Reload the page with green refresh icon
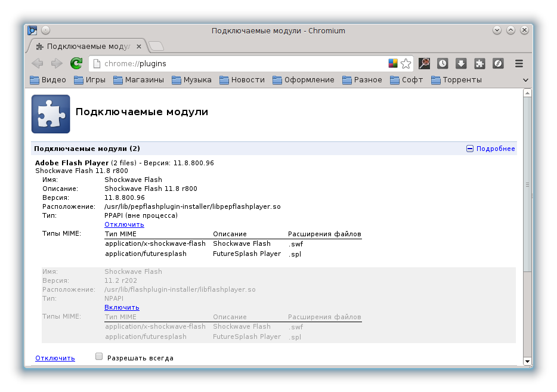The image size is (557, 392). [76, 63]
